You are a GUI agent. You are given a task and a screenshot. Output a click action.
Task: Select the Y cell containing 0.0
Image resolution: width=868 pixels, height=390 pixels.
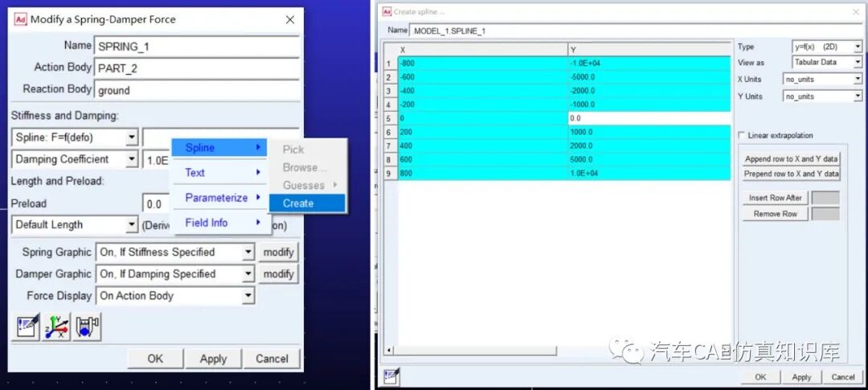click(649, 118)
